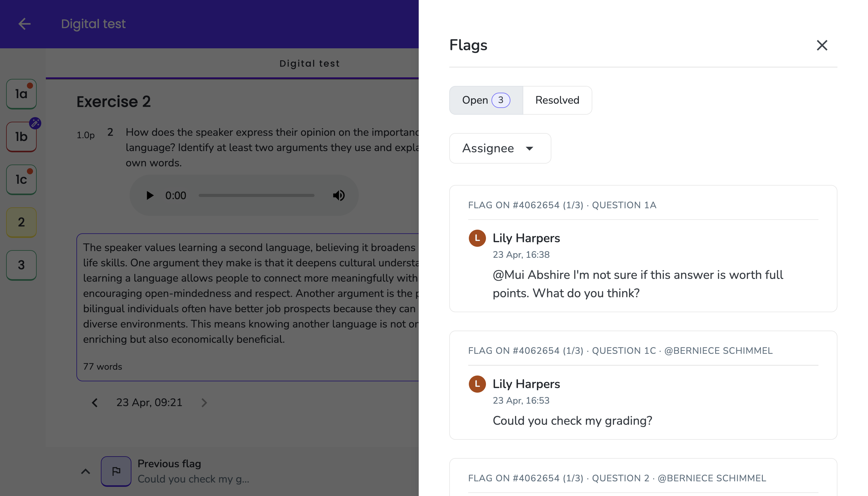Click the student answer text box
This screenshot has height=496, width=868.
[248, 307]
